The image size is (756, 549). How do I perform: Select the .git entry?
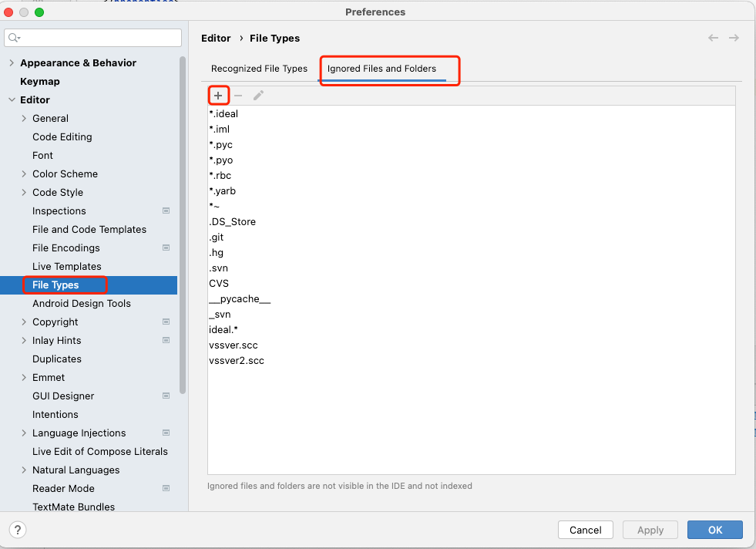[217, 237]
